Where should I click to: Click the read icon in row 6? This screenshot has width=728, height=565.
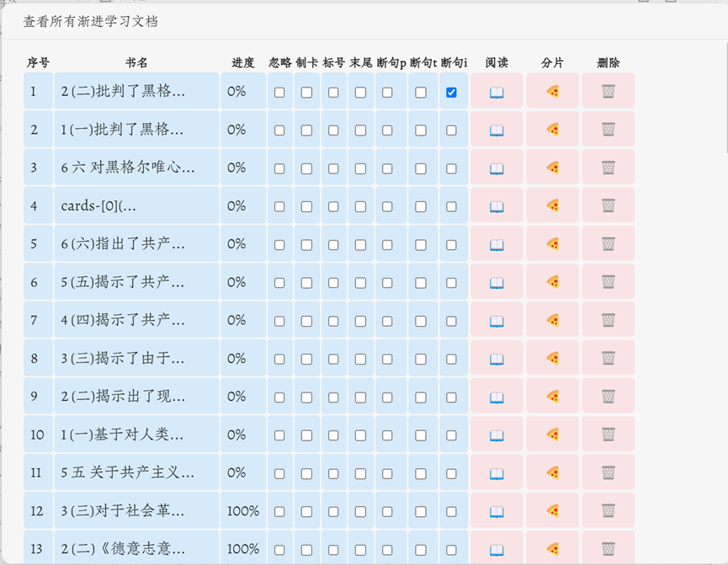click(x=497, y=283)
